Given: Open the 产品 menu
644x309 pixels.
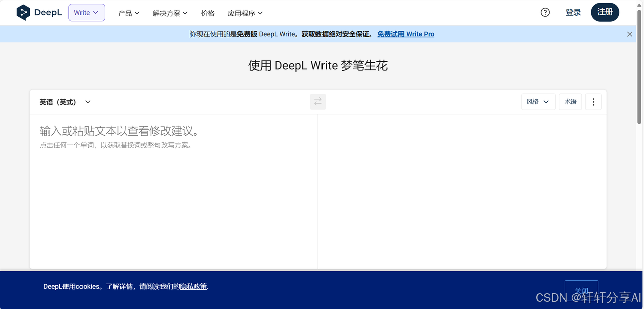Looking at the screenshot, I should click(128, 13).
